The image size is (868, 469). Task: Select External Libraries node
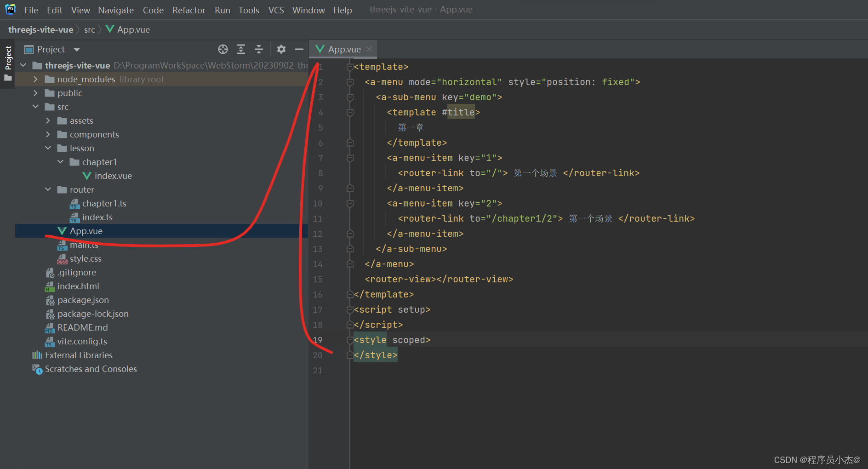[x=79, y=355]
